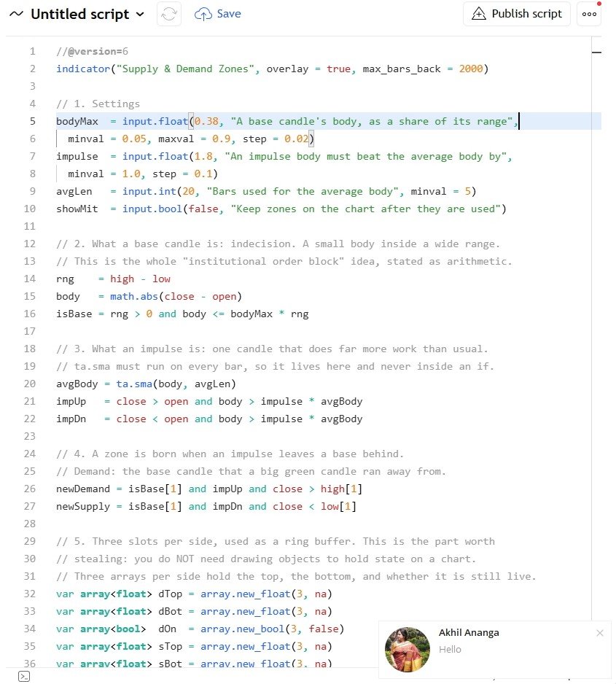Click the '0.38' default value on line 5
The width and height of the screenshot is (616, 684).
coord(206,121)
